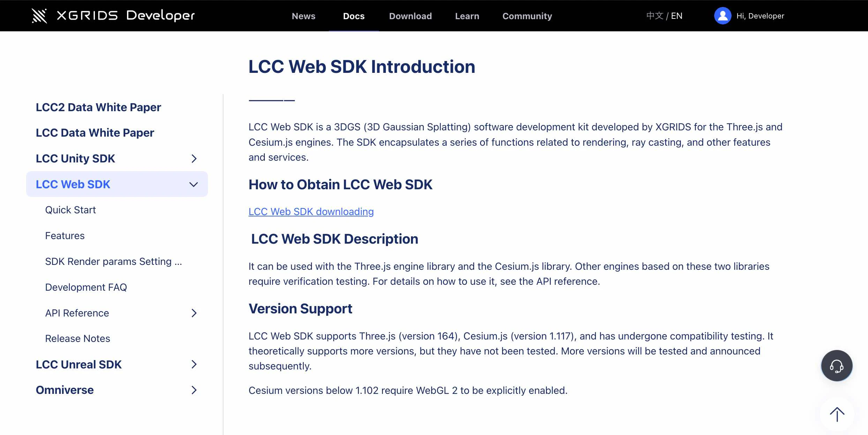The width and height of the screenshot is (868, 435).
Task: Expand the Omniverse section chevron
Action: 194,390
